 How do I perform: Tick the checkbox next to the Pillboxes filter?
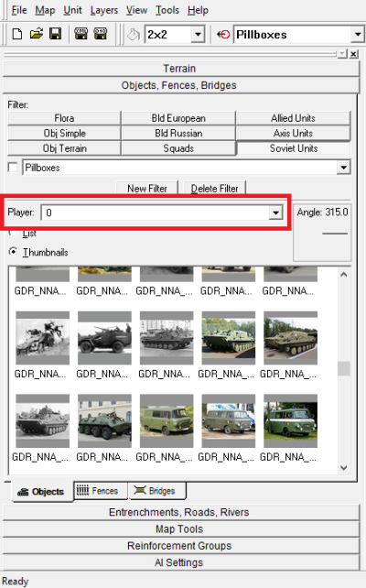[13, 168]
